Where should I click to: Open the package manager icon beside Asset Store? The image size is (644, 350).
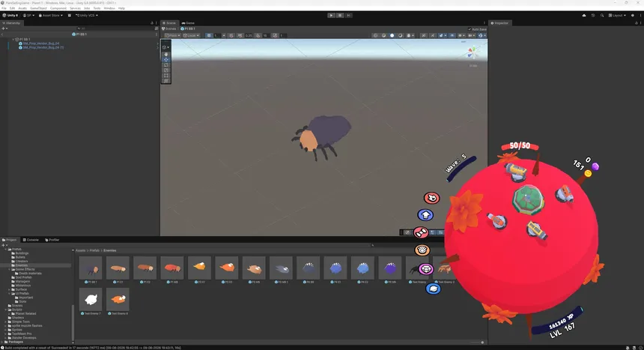point(70,15)
